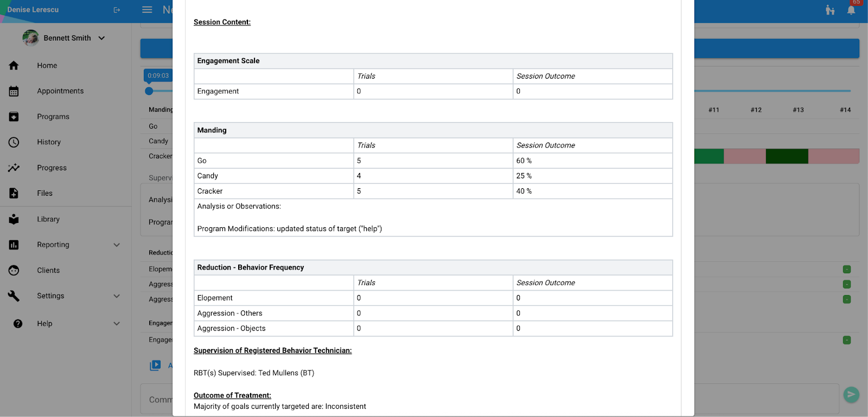The image size is (868, 417).
Task: Click the Files document icon
Action: tap(14, 194)
